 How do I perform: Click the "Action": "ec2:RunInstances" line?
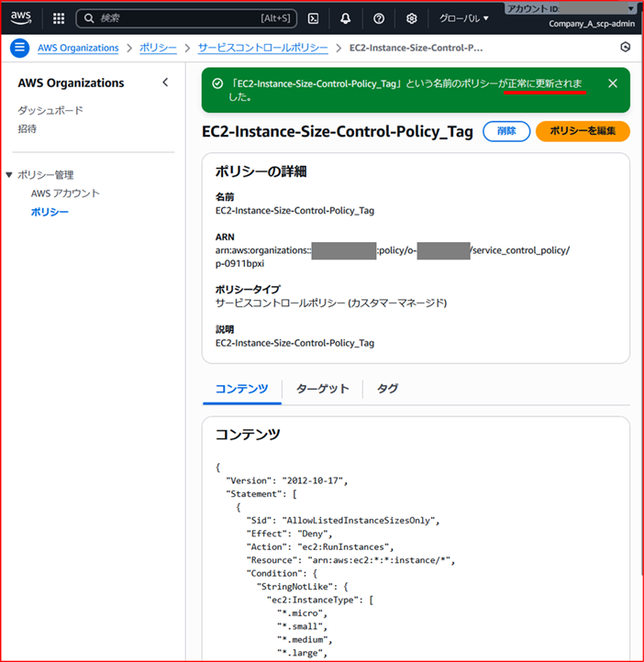tap(320, 546)
